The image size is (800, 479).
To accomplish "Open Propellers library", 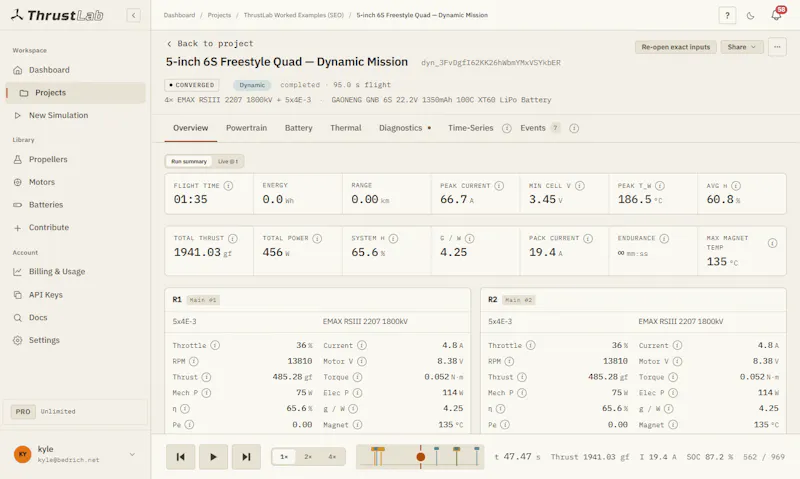I will tap(75, 159).
